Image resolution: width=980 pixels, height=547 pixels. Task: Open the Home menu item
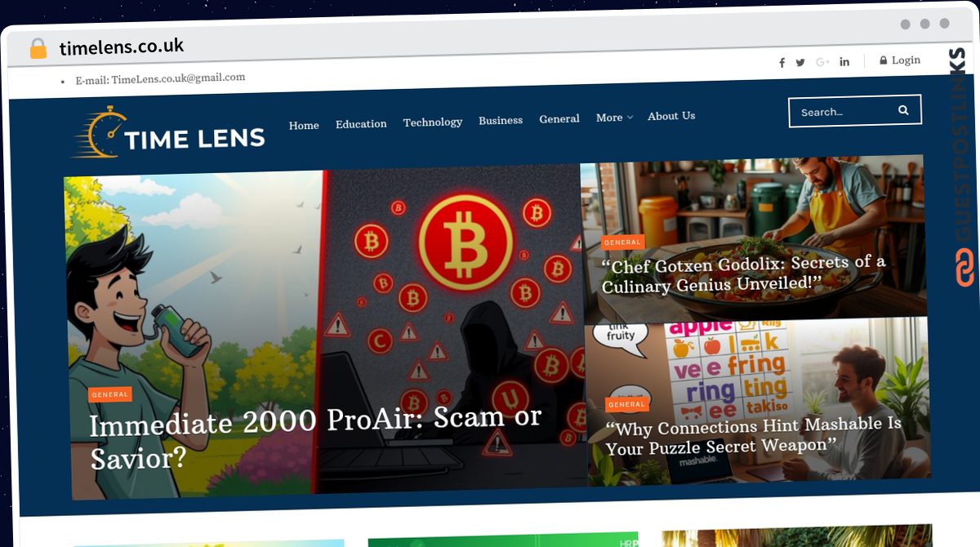304,125
